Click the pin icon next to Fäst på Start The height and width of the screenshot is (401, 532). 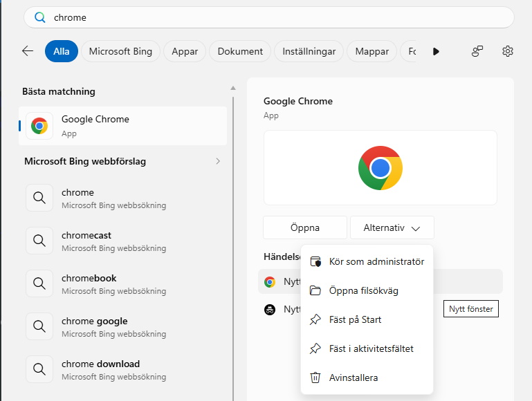point(315,319)
